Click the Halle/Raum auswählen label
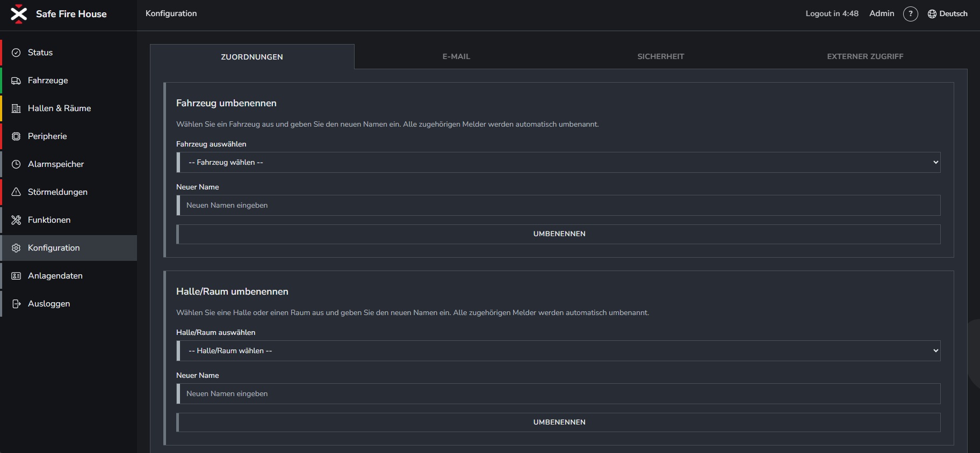Image resolution: width=980 pixels, height=453 pixels. click(x=215, y=332)
